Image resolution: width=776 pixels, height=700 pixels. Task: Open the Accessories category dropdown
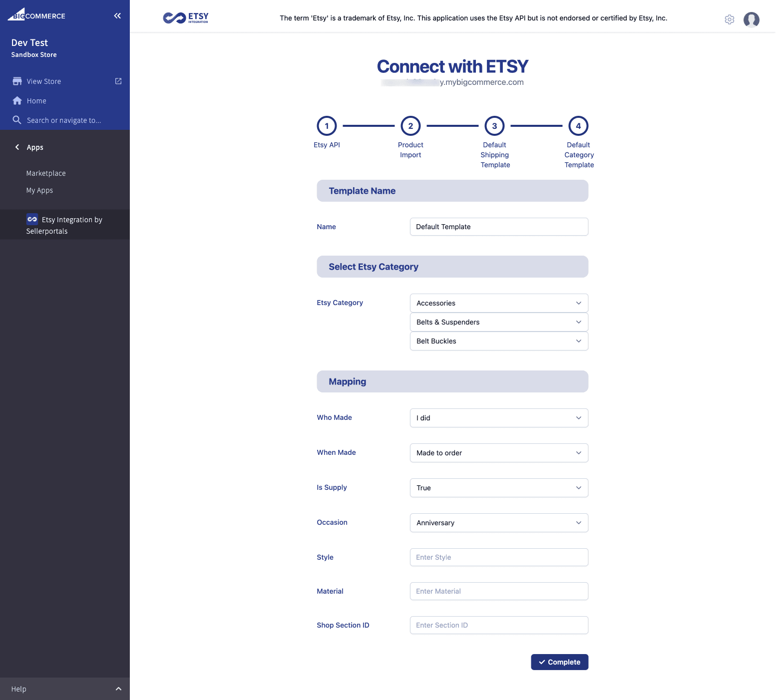pyautogui.click(x=499, y=303)
